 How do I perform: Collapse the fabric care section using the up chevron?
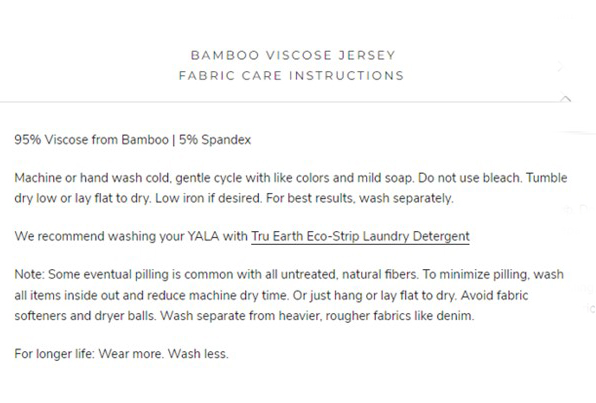[566, 99]
